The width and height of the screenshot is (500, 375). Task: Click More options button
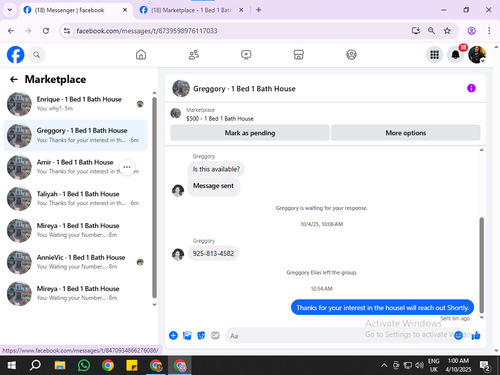pyautogui.click(x=406, y=133)
